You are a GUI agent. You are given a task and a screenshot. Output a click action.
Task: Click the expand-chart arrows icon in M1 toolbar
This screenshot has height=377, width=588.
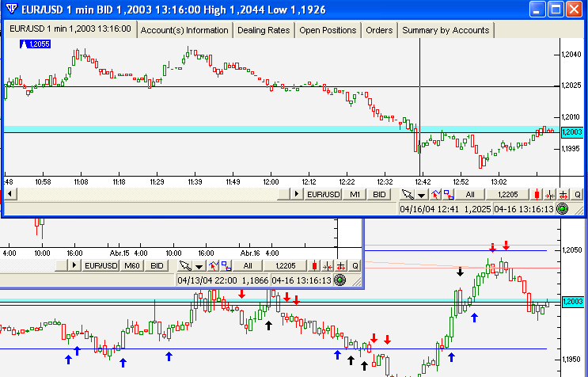(563, 194)
